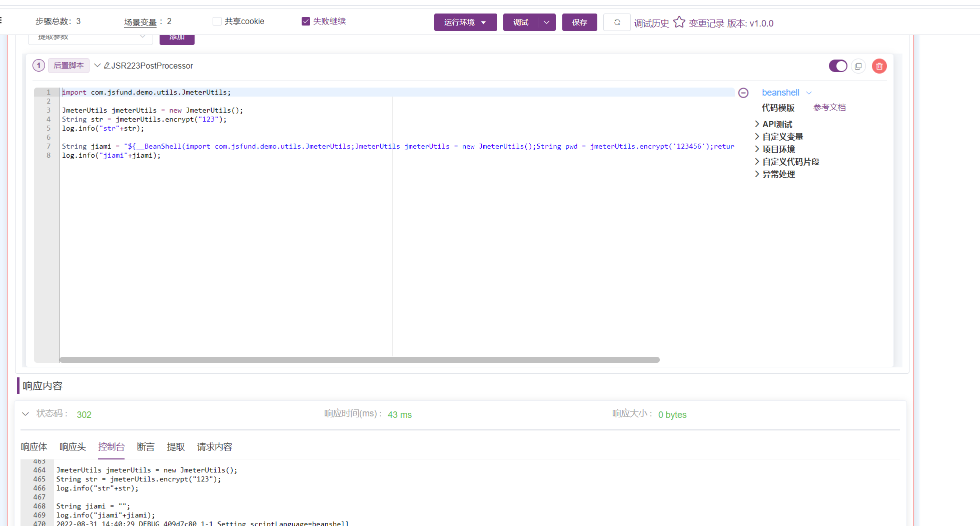Click the 后置脚本 step type label
Screen dimensions: 980x526
coord(68,65)
